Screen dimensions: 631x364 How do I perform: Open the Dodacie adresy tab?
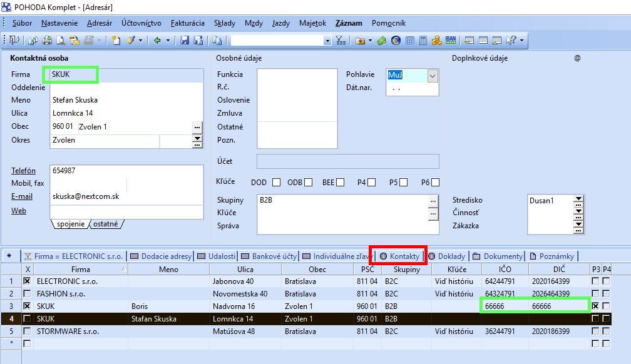click(x=161, y=256)
